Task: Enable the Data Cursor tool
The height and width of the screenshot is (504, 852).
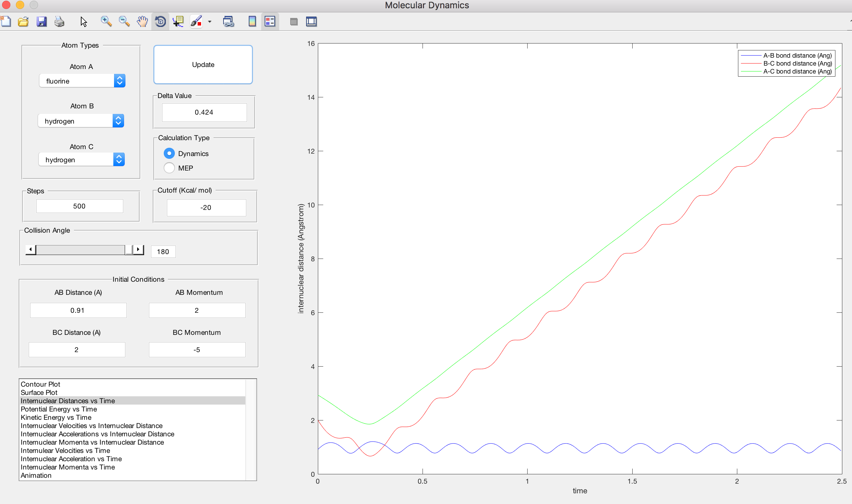Action: 178,21
